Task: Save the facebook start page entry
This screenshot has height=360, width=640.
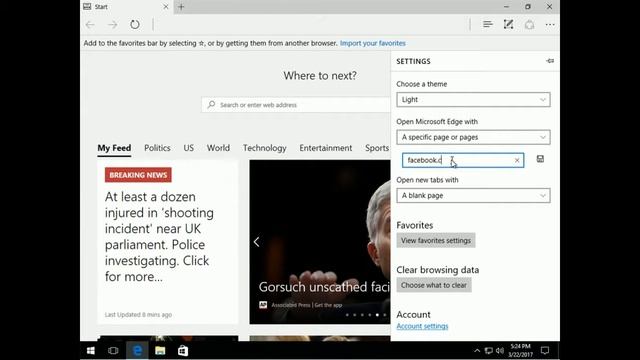Action: pos(540,159)
